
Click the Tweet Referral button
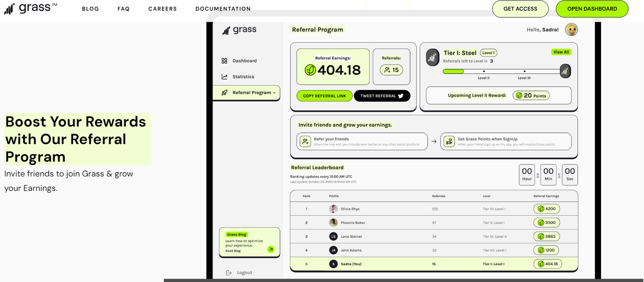(382, 96)
